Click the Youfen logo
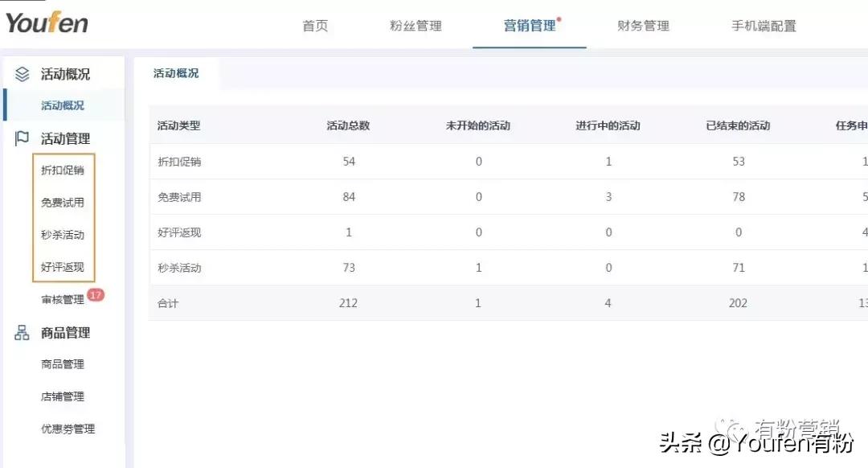Image resolution: width=868 pixels, height=468 pixels. click(x=46, y=24)
